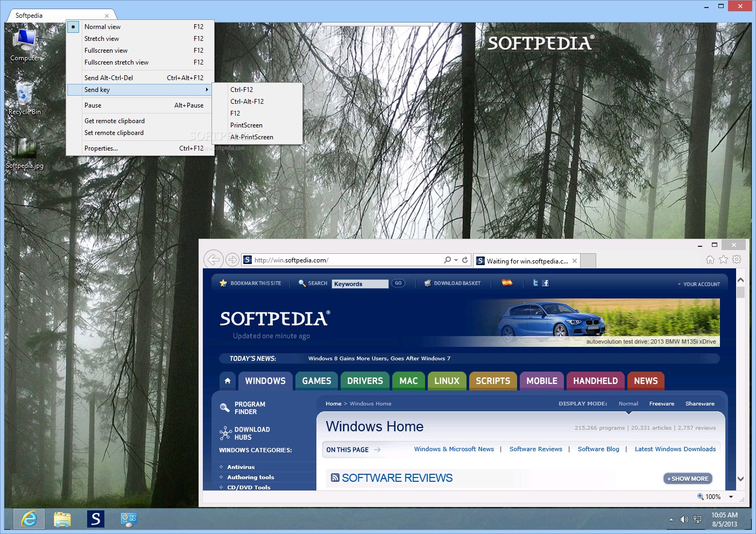Select Freeware display mode

662,403
